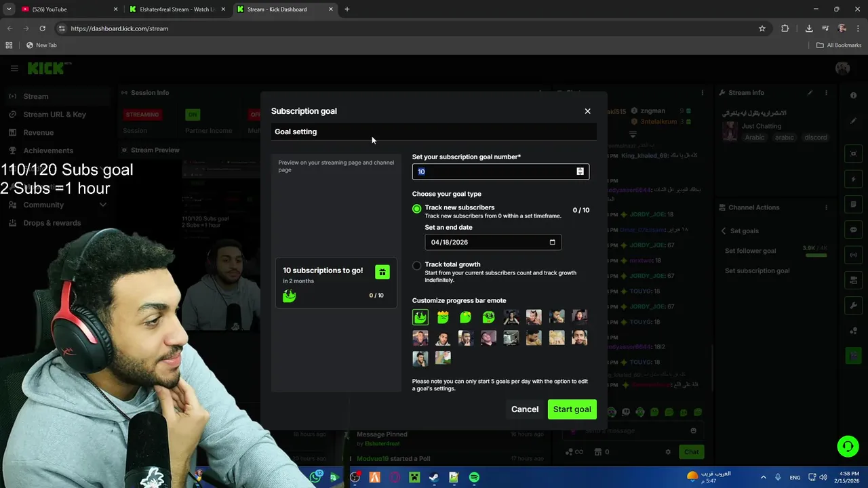Screen dimensions: 868x488
Task: Open Spotify from the taskbar
Action: 474,477
